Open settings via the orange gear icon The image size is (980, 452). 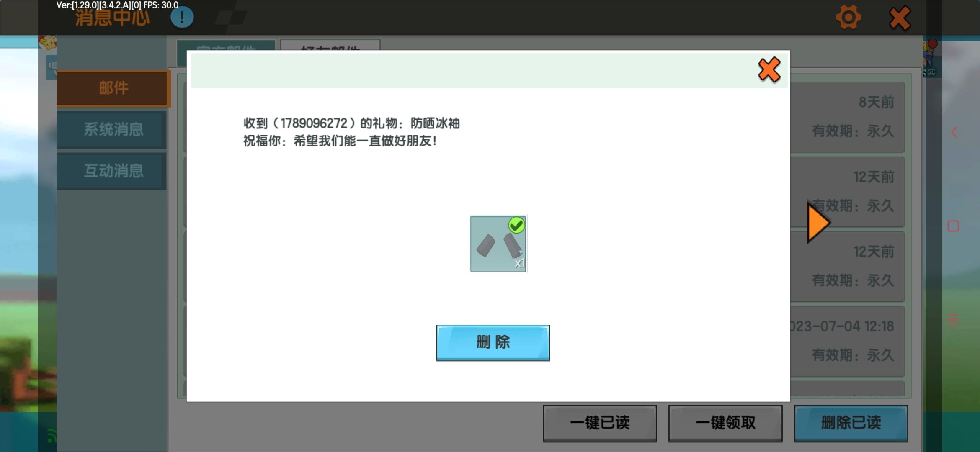pyautogui.click(x=848, y=18)
